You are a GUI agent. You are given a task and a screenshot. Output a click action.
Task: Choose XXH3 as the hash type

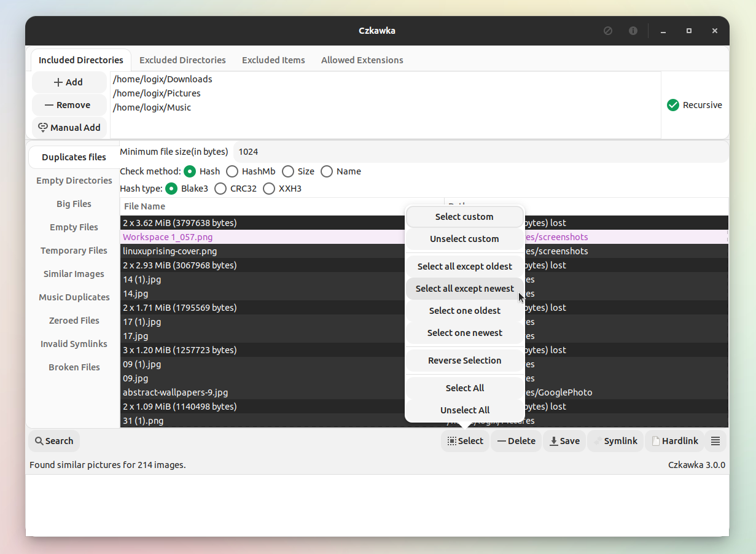tap(269, 189)
